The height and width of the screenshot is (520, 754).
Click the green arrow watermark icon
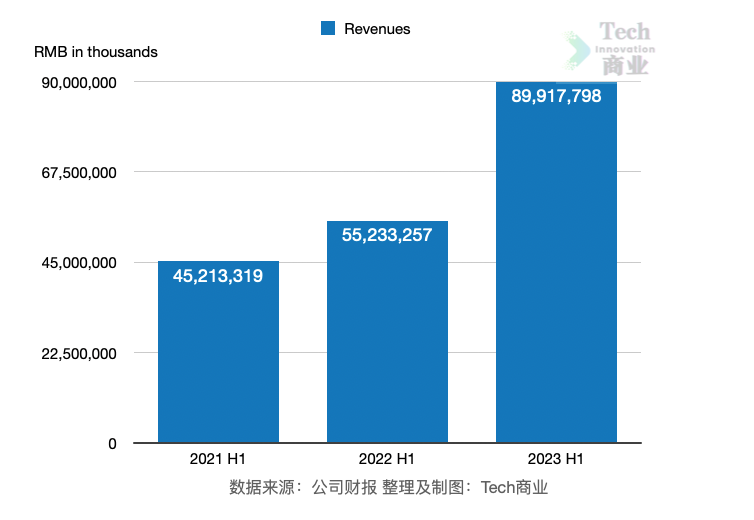578,49
